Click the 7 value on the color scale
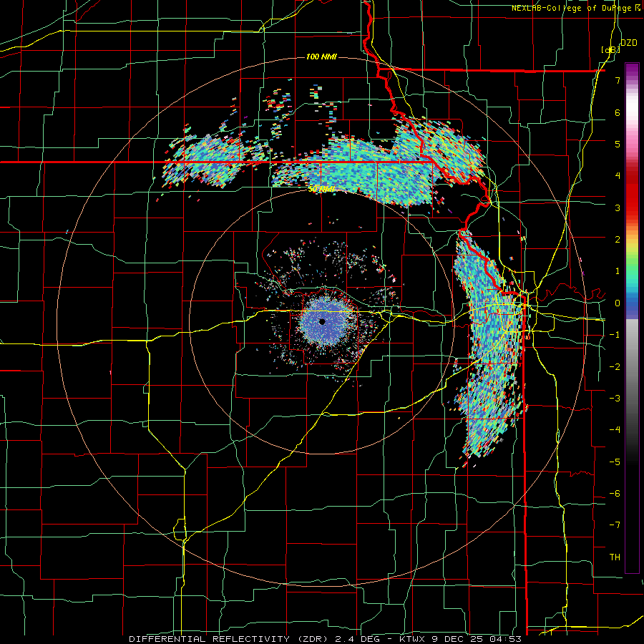The width and height of the screenshot is (644, 644). coord(618,80)
